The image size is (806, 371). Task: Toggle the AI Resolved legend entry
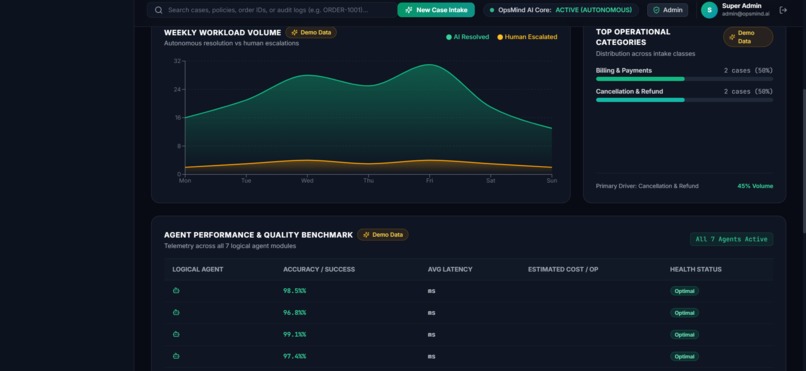click(x=468, y=37)
